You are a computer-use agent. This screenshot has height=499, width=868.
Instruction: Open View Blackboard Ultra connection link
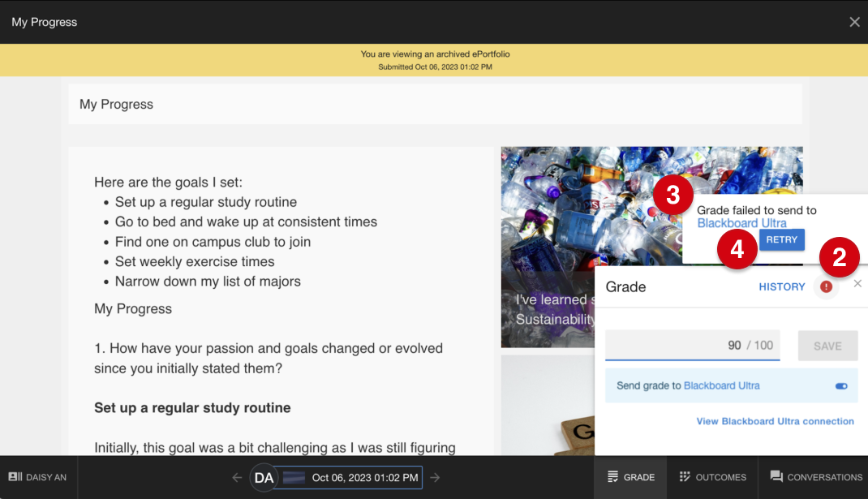click(775, 421)
